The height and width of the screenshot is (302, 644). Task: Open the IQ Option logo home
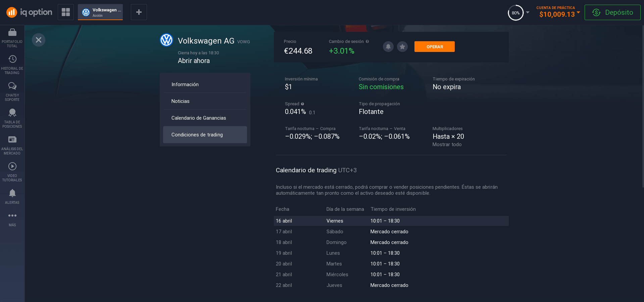click(x=29, y=12)
